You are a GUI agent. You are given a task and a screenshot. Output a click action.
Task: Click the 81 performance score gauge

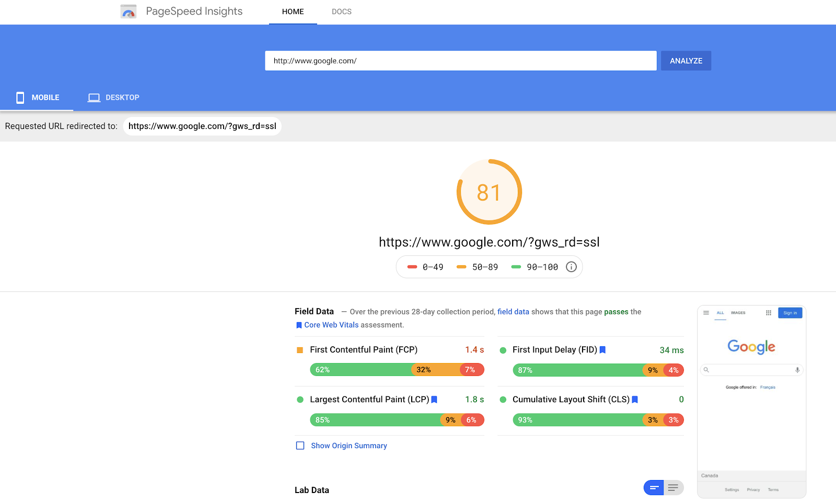(x=489, y=192)
